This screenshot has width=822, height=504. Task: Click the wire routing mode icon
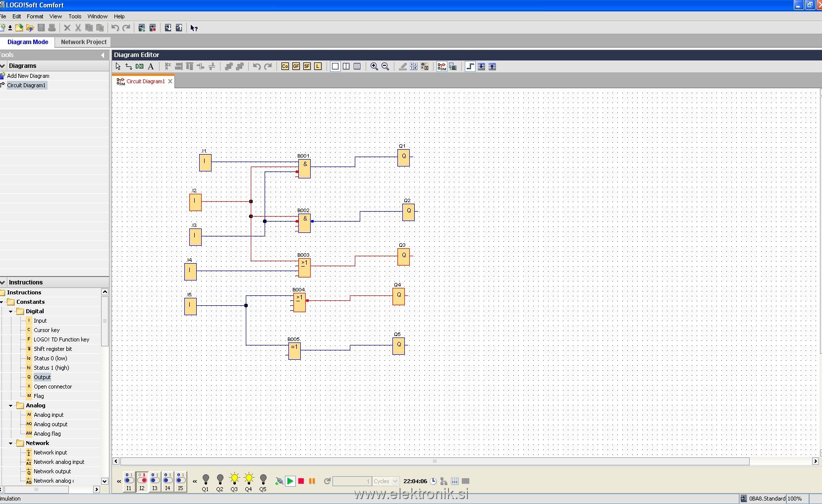pyautogui.click(x=470, y=66)
